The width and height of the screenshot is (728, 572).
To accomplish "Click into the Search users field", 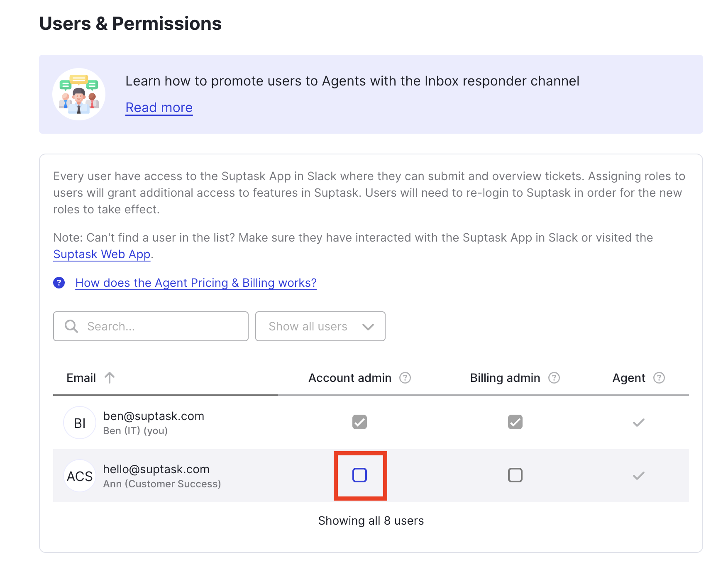I will click(162, 326).
